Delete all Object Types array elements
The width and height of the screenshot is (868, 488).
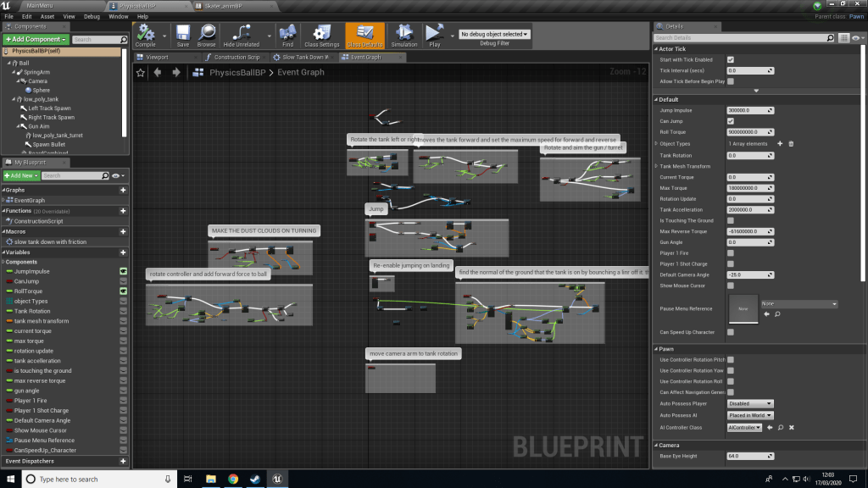pos(791,144)
